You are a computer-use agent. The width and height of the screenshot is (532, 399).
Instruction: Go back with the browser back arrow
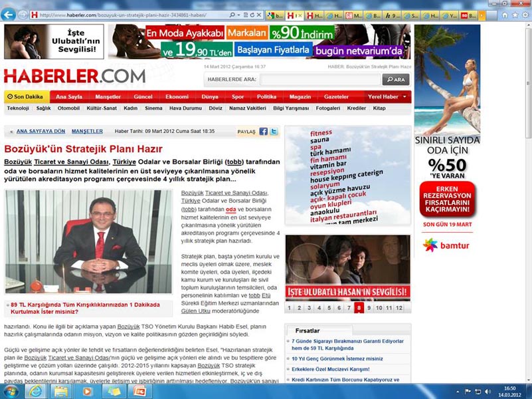click(x=8, y=15)
